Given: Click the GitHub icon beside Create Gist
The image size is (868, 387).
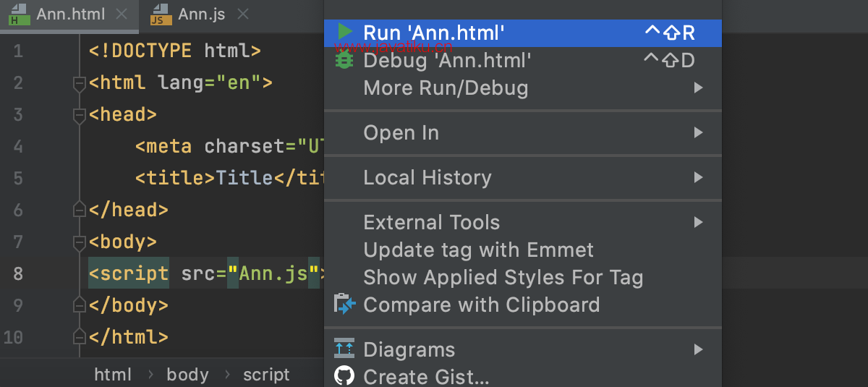Looking at the screenshot, I should [x=344, y=376].
